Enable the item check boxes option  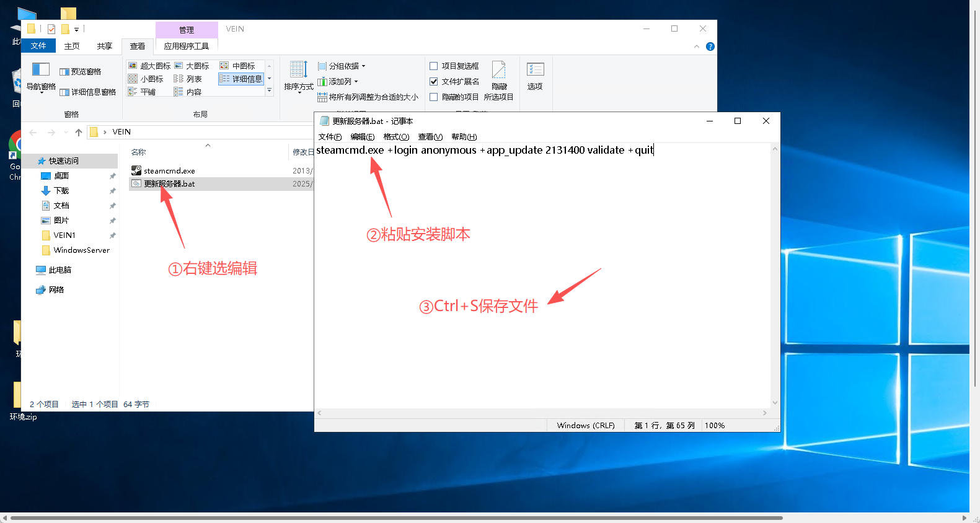434,66
